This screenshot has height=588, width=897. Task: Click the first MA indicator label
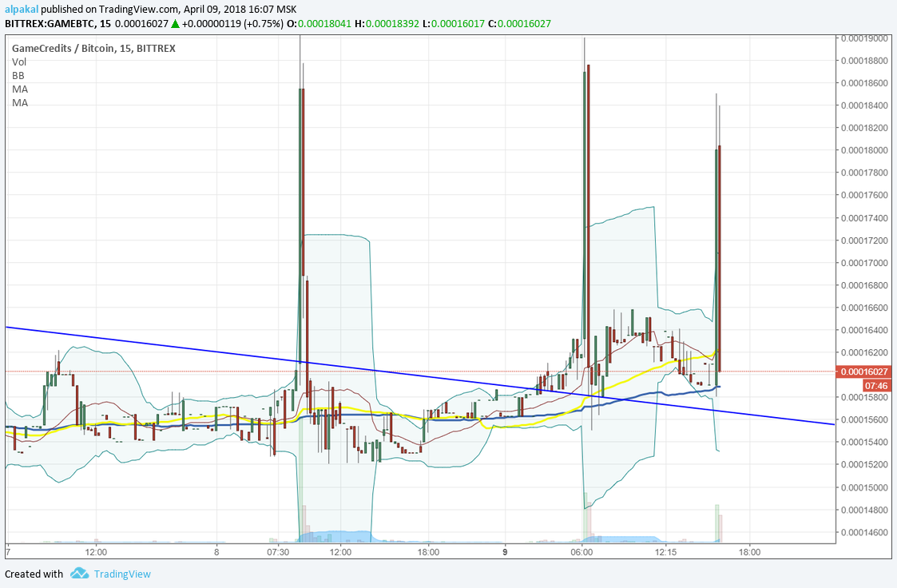click(20, 89)
